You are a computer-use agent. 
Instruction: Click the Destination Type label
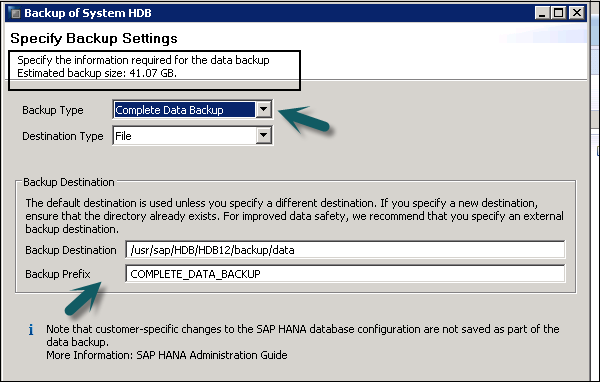click(x=63, y=136)
